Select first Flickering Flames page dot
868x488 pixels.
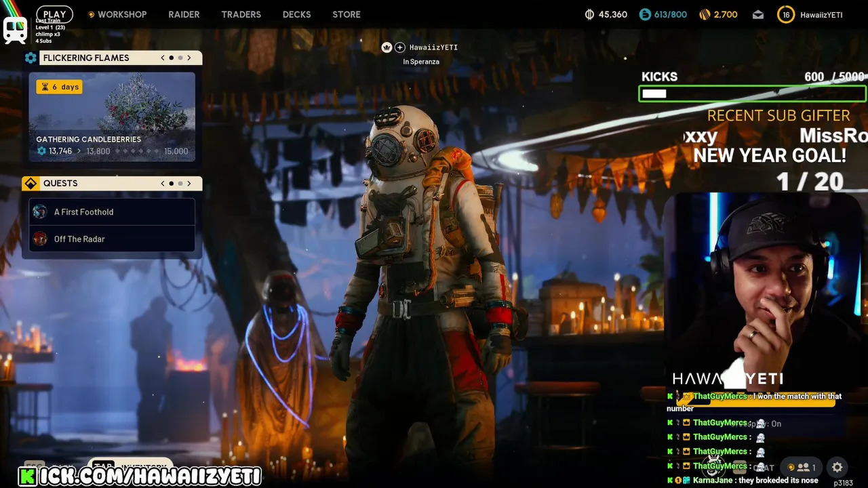click(172, 58)
